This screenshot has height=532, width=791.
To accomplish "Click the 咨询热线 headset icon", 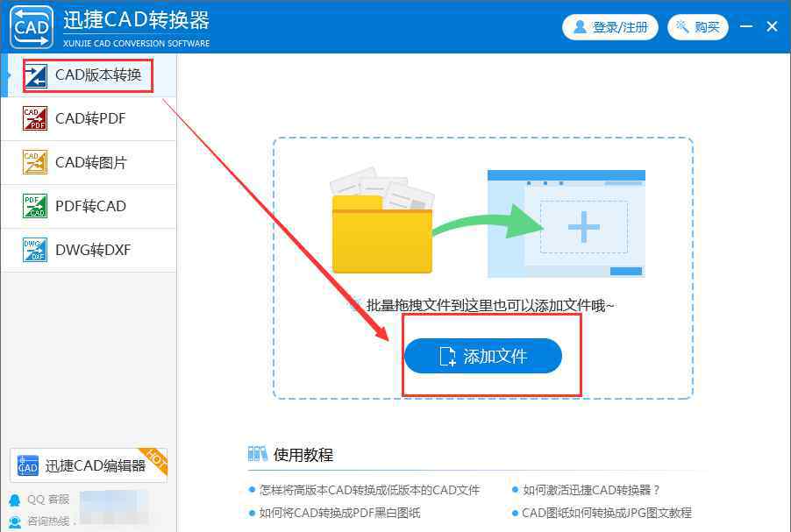I will [15, 521].
